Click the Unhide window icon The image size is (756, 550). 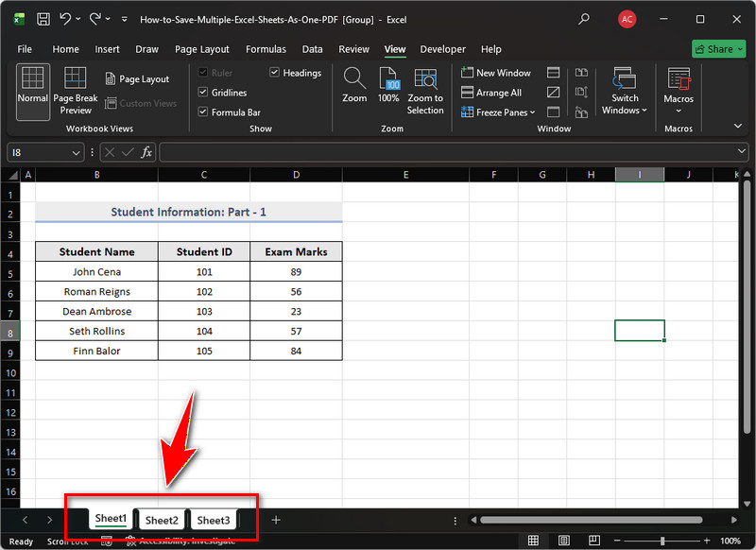pos(554,112)
